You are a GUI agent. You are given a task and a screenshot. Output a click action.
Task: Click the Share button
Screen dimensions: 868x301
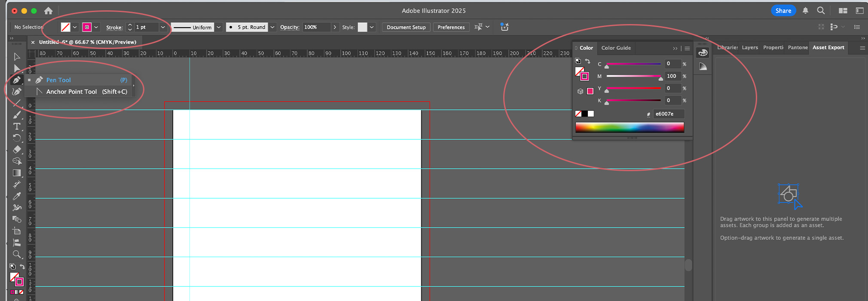click(783, 11)
